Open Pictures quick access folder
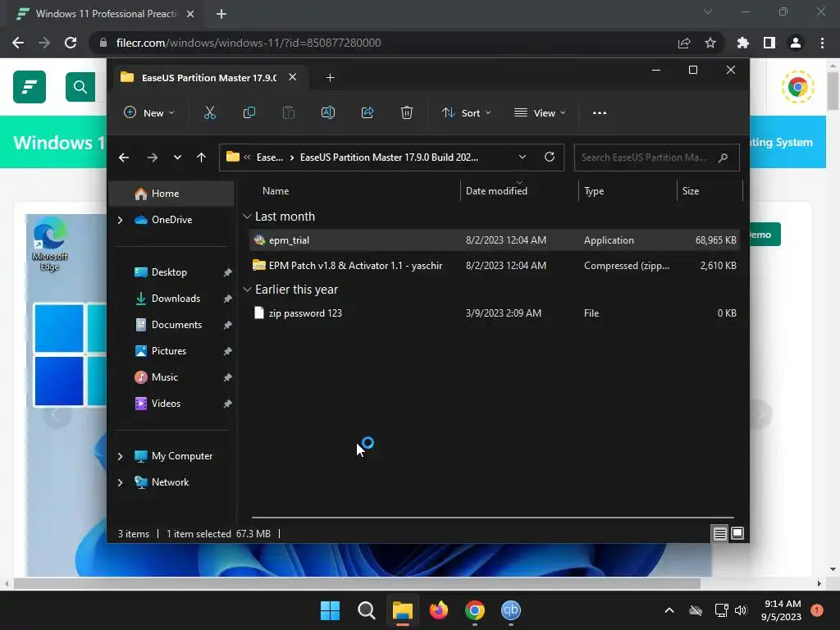 (x=168, y=351)
